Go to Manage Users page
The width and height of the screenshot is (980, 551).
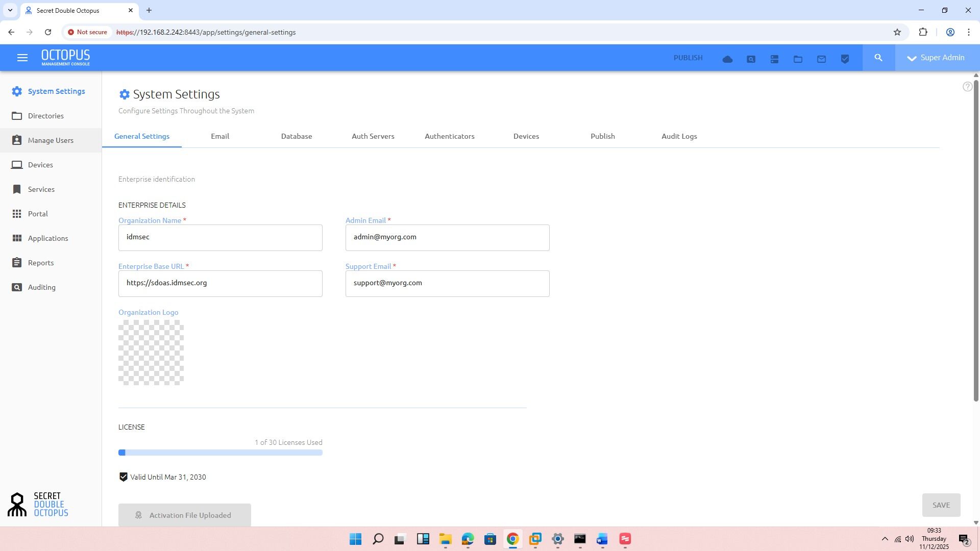(51, 140)
